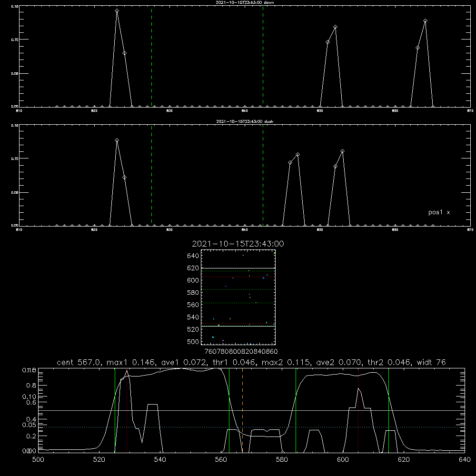
Task: Click bottom profile x-axis label 640
Action: coord(465,460)
